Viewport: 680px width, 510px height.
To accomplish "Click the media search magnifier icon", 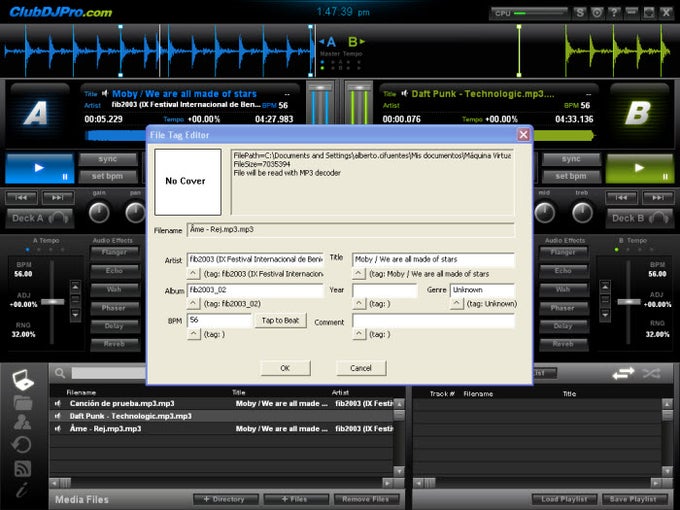I will pyautogui.click(x=60, y=373).
